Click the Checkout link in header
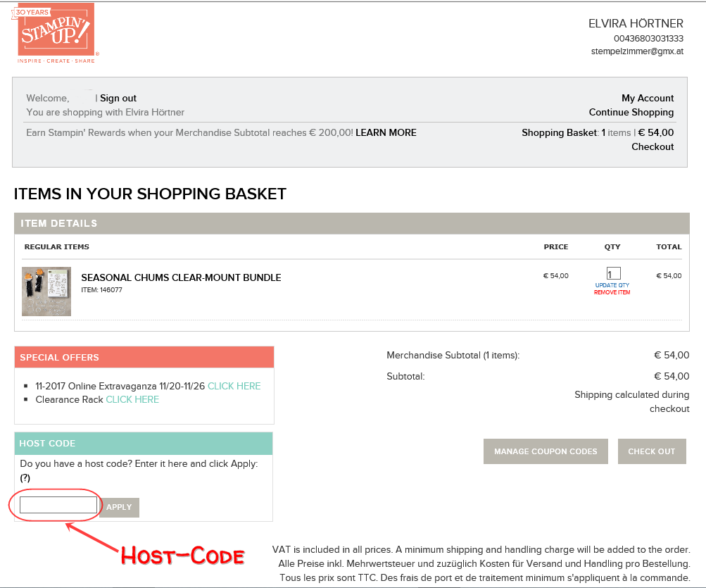Image resolution: width=706 pixels, height=588 pixels. [653, 146]
